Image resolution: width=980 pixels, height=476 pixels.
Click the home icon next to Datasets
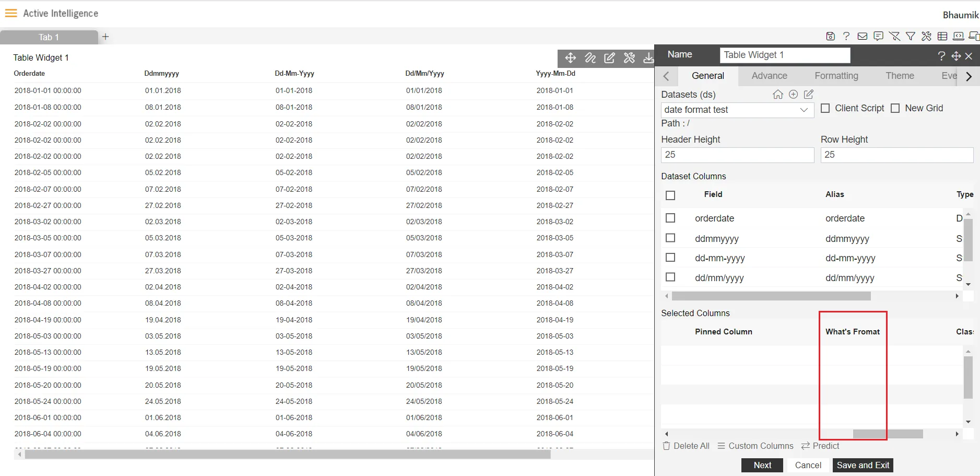click(x=778, y=94)
